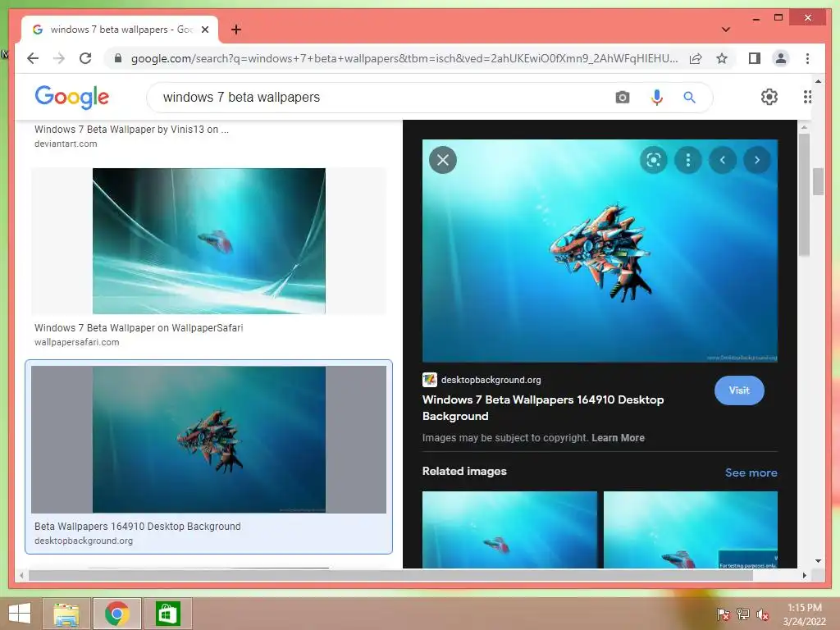
Task: Open the Chrome three-dot menu
Action: click(807, 58)
